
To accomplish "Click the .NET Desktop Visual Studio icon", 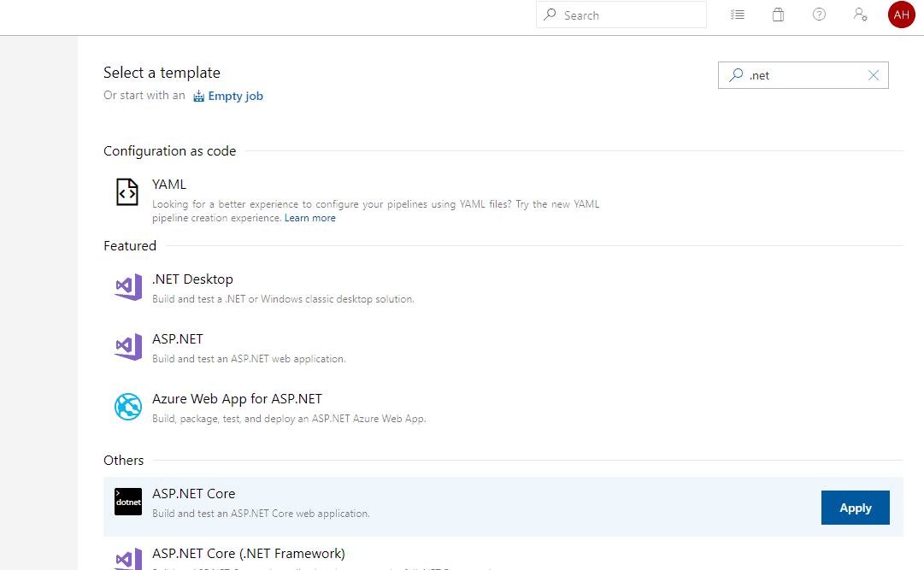I will coord(128,287).
